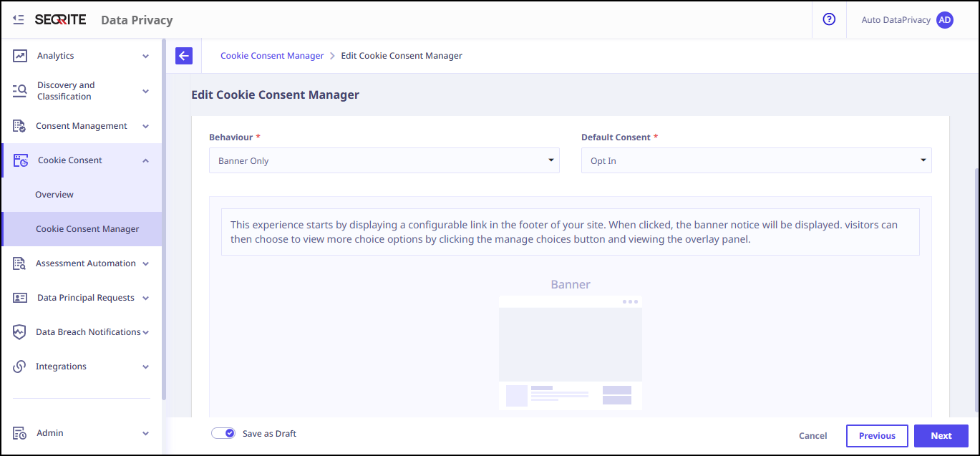Click the Integrations icon in sidebar

tap(20, 367)
